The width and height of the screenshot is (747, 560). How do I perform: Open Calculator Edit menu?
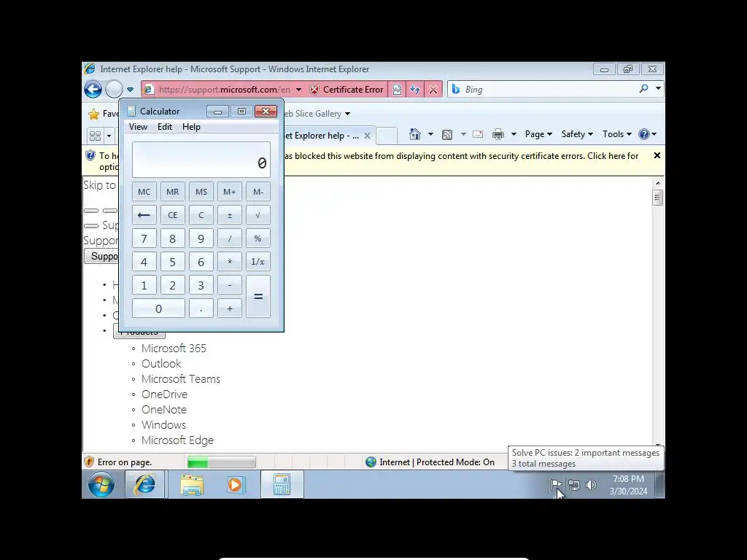tap(165, 127)
